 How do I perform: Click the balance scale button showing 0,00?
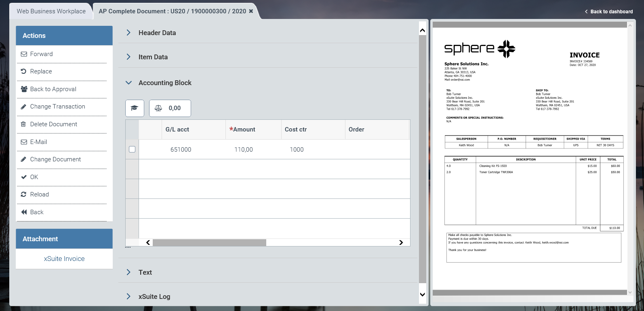(170, 108)
